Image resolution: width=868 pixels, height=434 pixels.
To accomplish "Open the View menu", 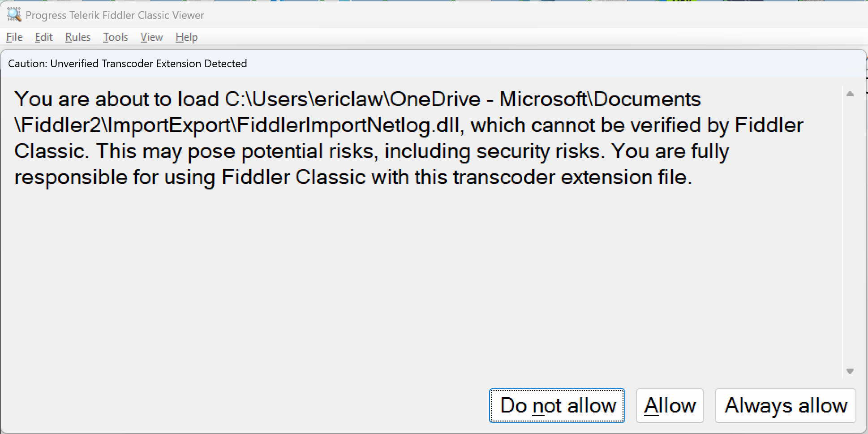I will [152, 37].
